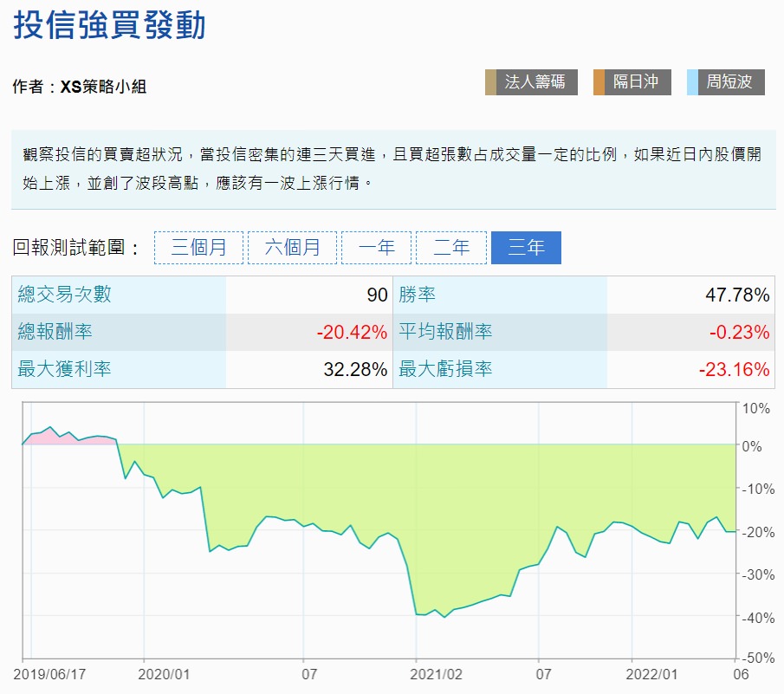The width and height of the screenshot is (784, 694).
Task: Choose the 一年 backtest range
Action: pyautogui.click(x=376, y=248)
